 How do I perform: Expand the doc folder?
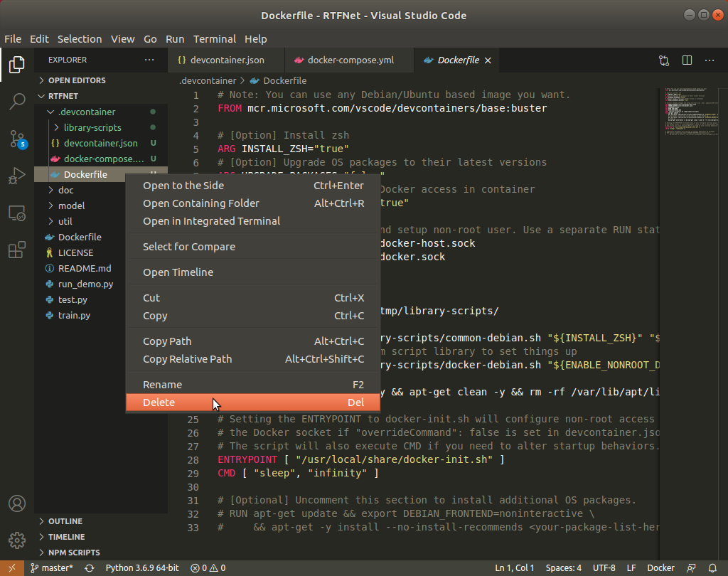80,190
